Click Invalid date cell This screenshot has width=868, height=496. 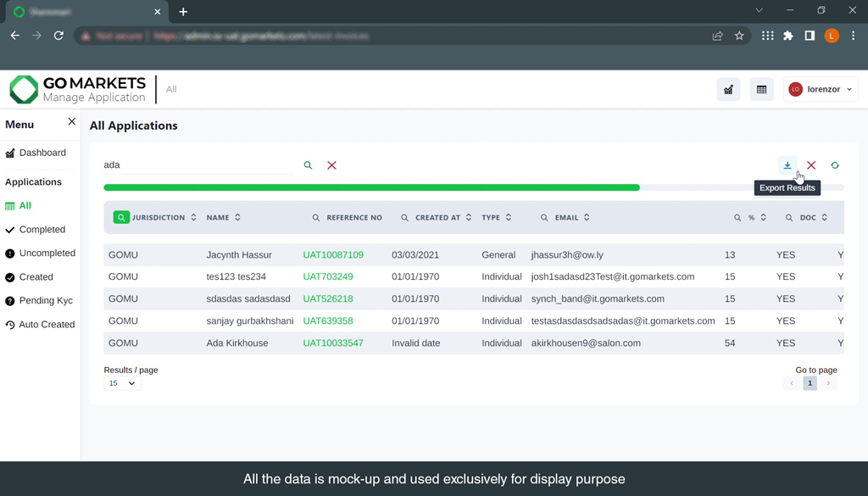pos(415,343)
